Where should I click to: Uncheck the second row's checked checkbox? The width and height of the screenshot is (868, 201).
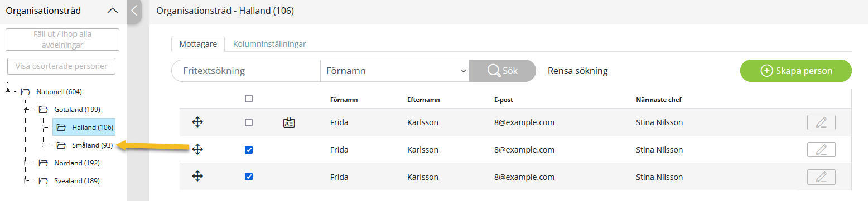(249, 150)
